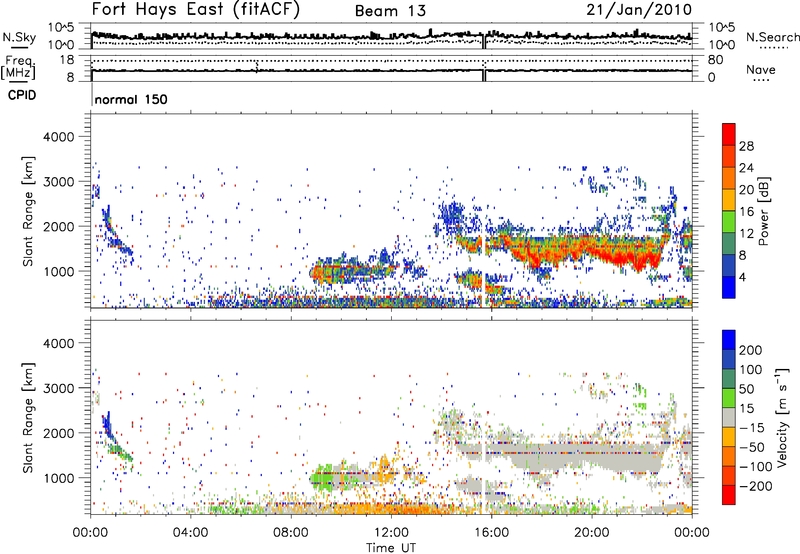Click the 28 label on the Power colorbar
The height and width of the screenshot is (554, 800).
(x=746, y=146)
